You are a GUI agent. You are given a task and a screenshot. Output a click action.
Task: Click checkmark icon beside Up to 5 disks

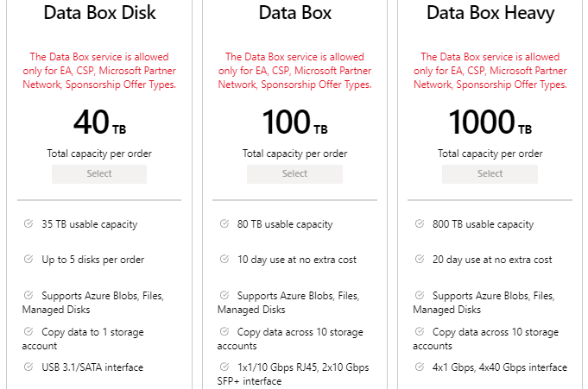click(x=28, y=259)
